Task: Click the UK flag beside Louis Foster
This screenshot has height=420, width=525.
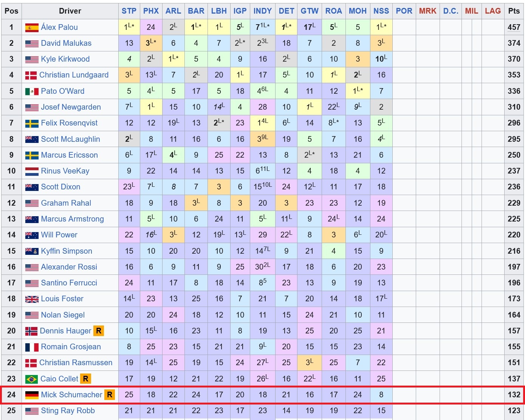Action: (x=32, y=299)
